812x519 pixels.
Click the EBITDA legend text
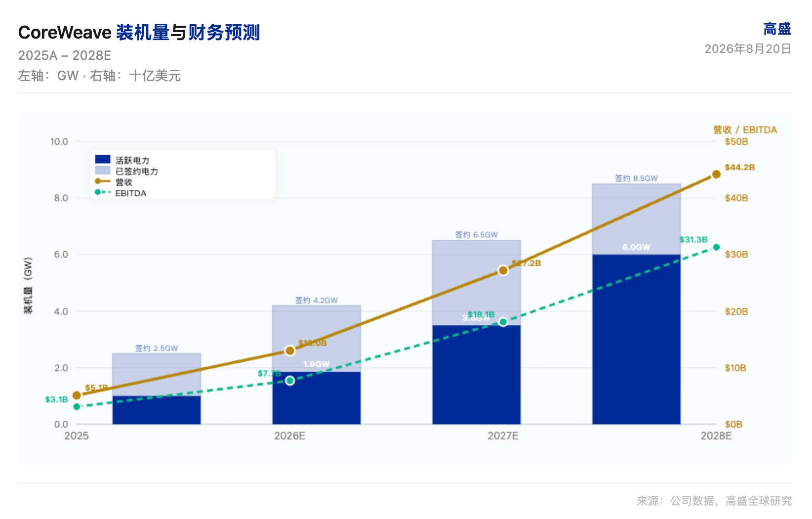point(131,193)
